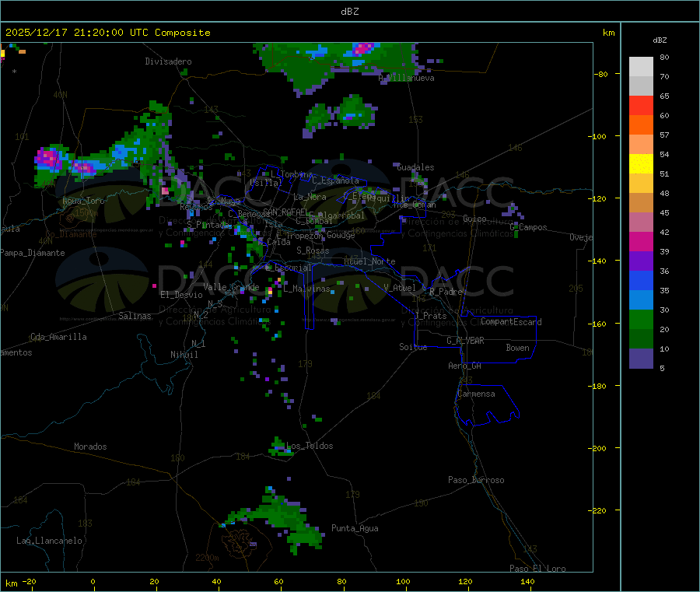This screenshot has width=700, height=592.
Task: Click the 'S_Rosas' location label
Action: point(313,250)
